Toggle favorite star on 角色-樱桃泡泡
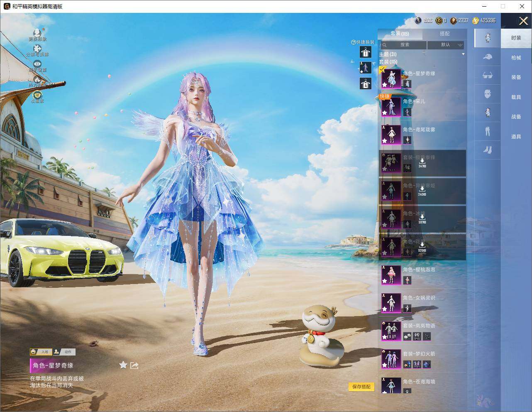This screenshot has height=412, width=532. pos(385,281)
